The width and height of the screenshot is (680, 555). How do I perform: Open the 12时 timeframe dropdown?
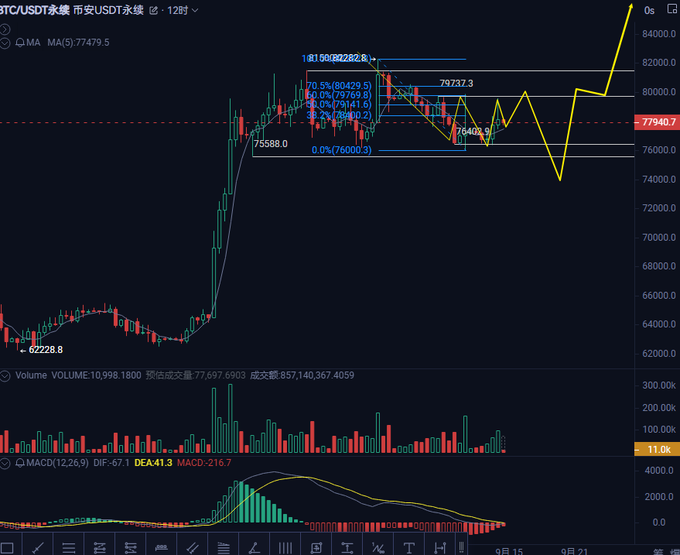(x=183, y=10)
